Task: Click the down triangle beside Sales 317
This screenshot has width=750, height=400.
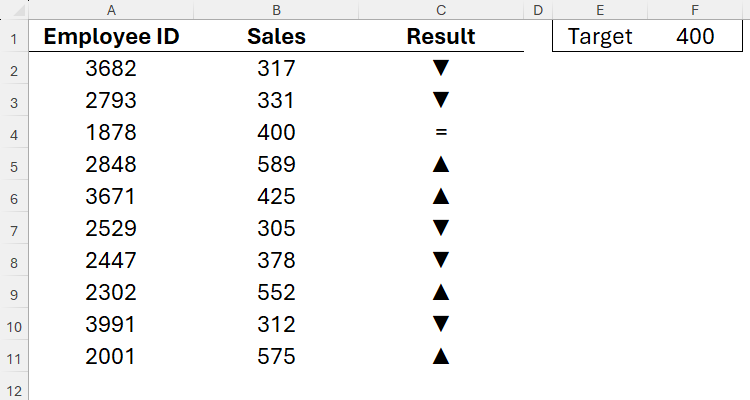Action: coord(441,69)
